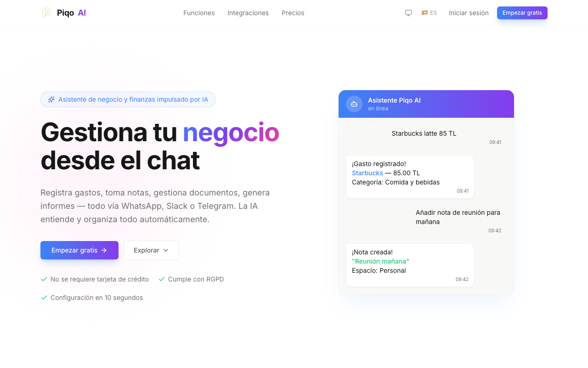Go to Integraciones in the navigation
588x368 pixels.
coord(248,13)
